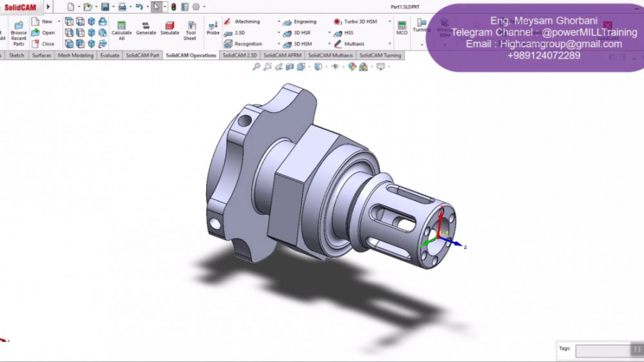This screenshot has width=644, height=362.
Task: Switch to the Evaluate tab
Action: [x=109, y=55]
